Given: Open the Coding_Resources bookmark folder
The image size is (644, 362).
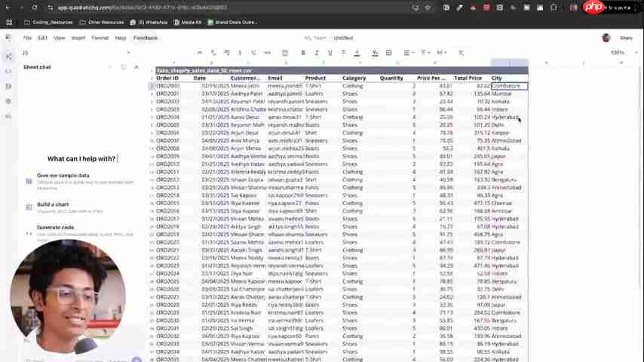Looking at the screenshot, I should point(48,22).
